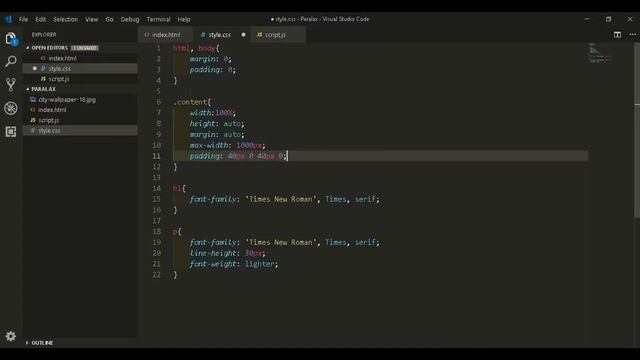
Task: Click the 'height: auto' code line
Action: [217, 124]
